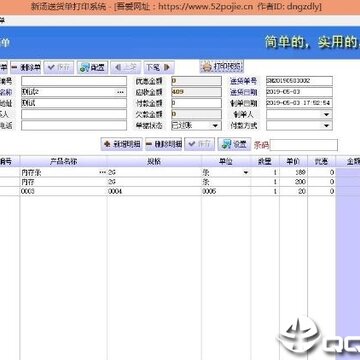Select the 内存 product name cell in second row
This screenshot has height=360, width=360.
click(63, 182)
